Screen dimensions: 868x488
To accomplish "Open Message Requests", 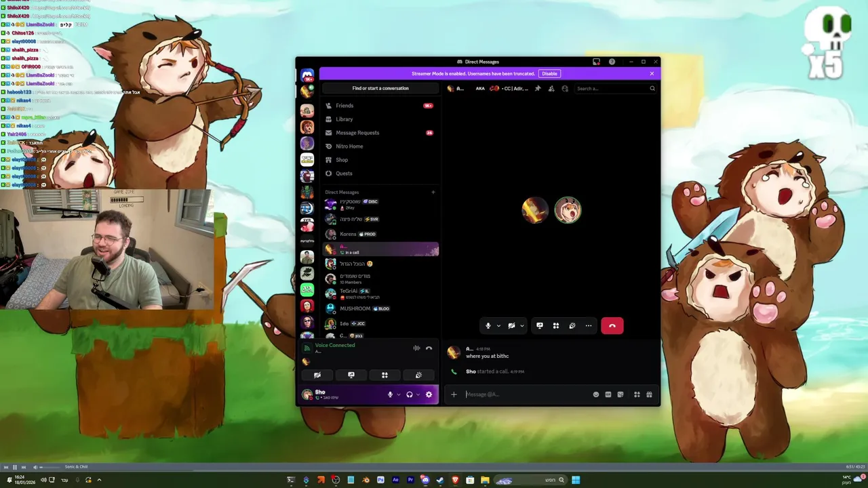I will tap(380, 133).
